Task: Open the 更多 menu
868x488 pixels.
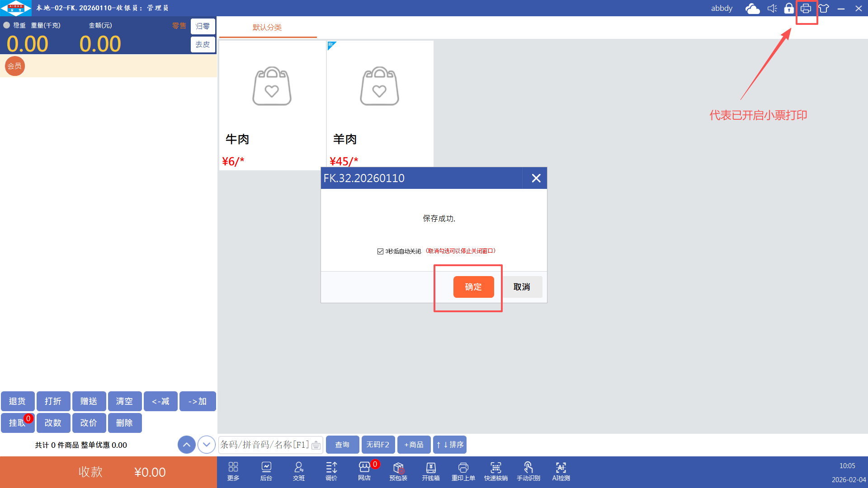Action: [x=233, y=471]
